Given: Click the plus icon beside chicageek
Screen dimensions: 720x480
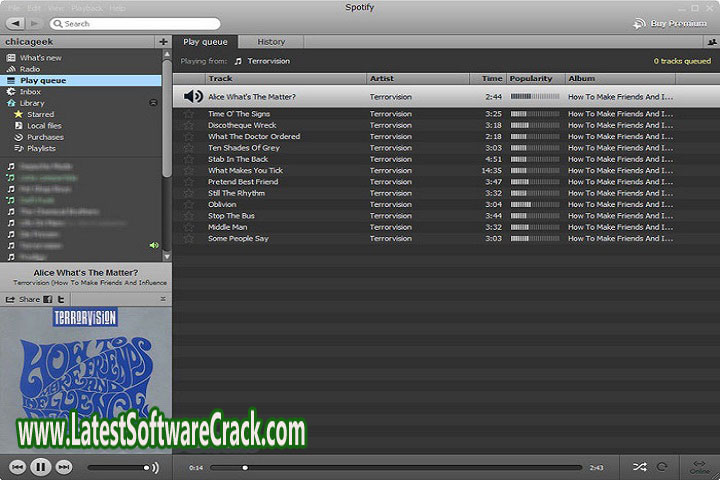Looking at the screenshot, I should (163, 42).
